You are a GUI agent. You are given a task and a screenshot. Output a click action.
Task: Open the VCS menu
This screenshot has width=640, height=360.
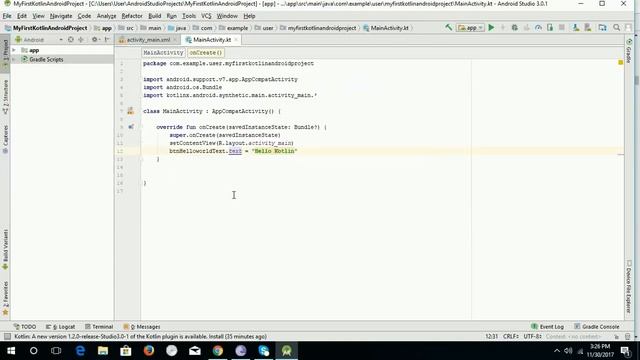click(x=206, y=16)
